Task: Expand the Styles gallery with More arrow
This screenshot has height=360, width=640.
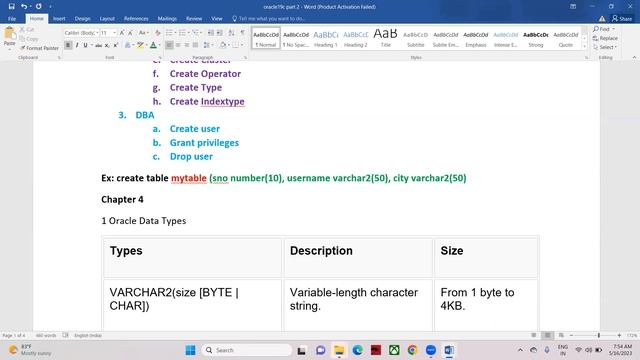Action: pyautogui.click(x=584, y=47)
